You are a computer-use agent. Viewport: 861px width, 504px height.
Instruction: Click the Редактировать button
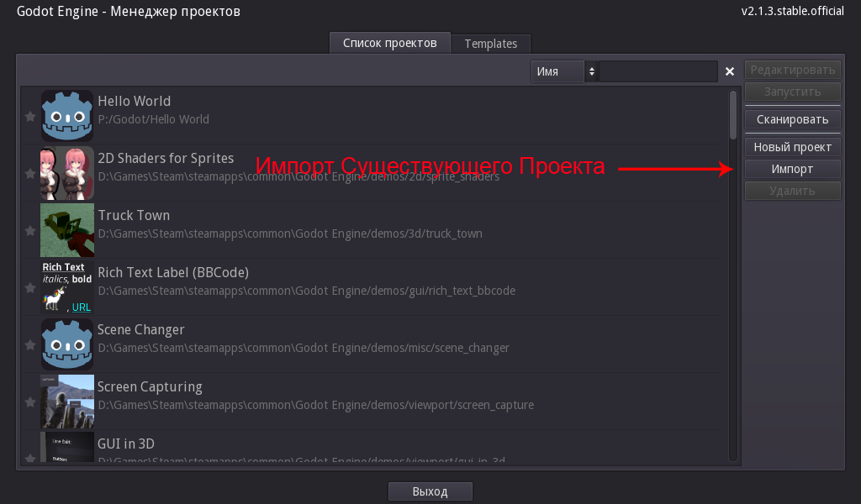[792, 70]
